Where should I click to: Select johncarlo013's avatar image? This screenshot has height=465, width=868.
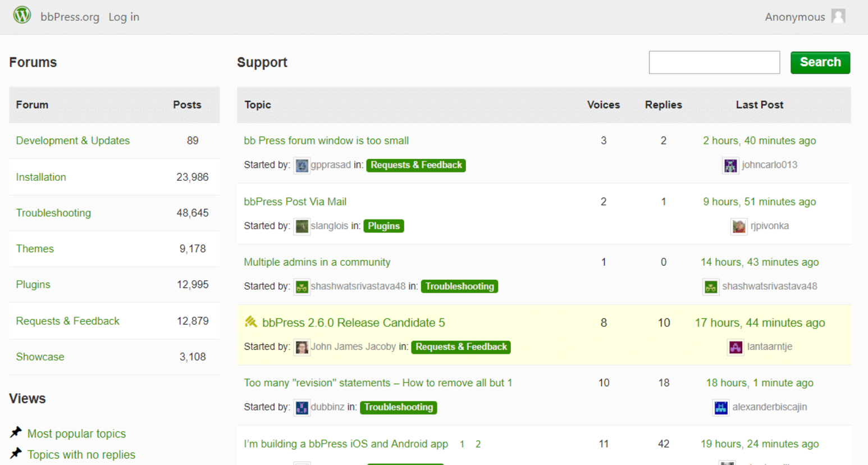730,166
